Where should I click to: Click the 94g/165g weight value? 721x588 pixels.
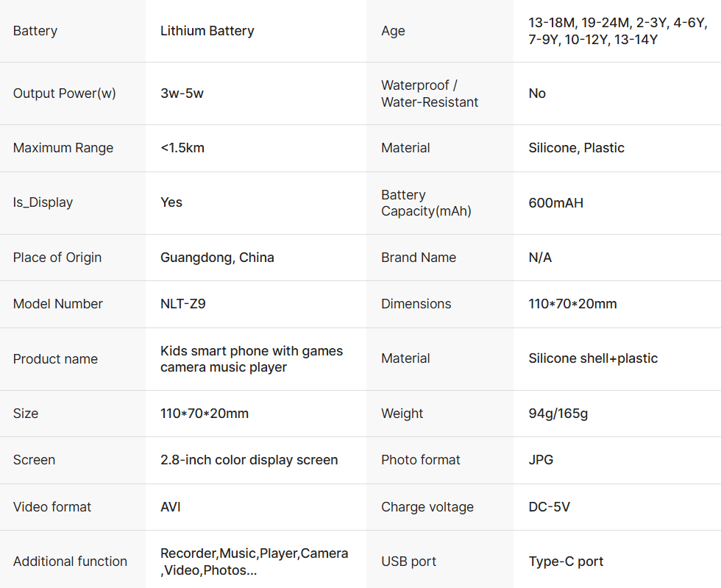coord(558,414)
